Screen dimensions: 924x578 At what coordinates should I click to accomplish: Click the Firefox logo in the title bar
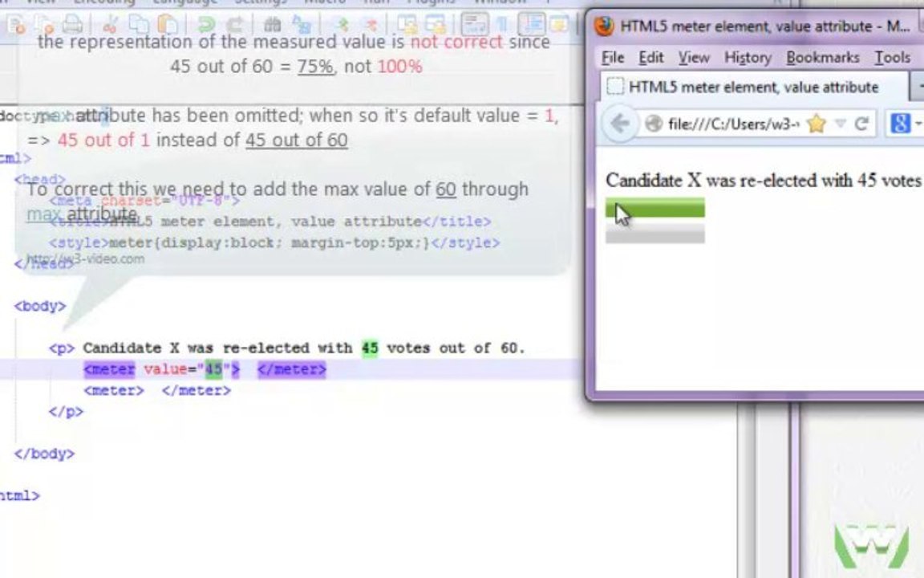pyautogui.click(x=604, y=26)
